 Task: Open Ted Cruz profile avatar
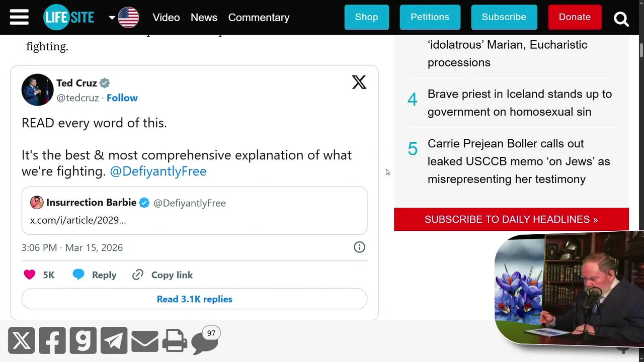pos(37,90)
